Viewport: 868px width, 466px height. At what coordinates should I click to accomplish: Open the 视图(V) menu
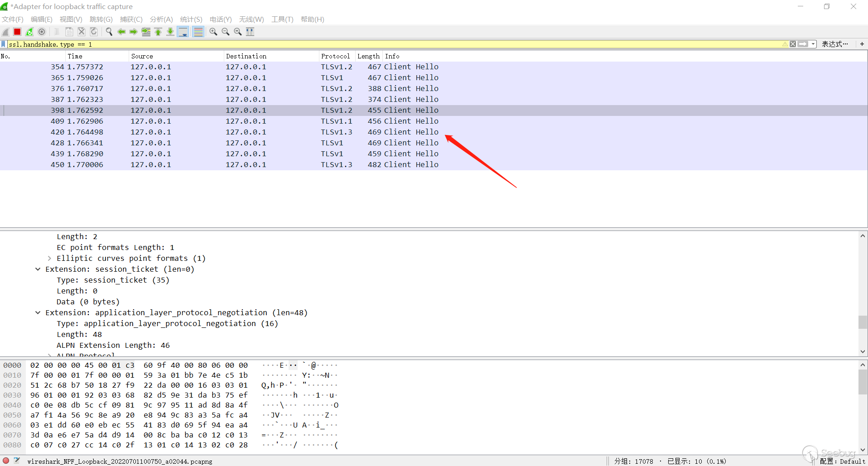coord(71,19)
